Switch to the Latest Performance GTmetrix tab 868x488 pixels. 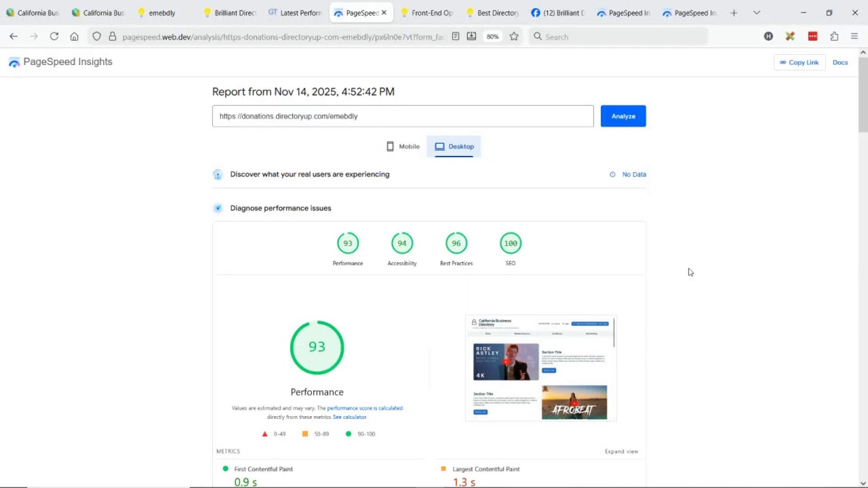point(295,13)
